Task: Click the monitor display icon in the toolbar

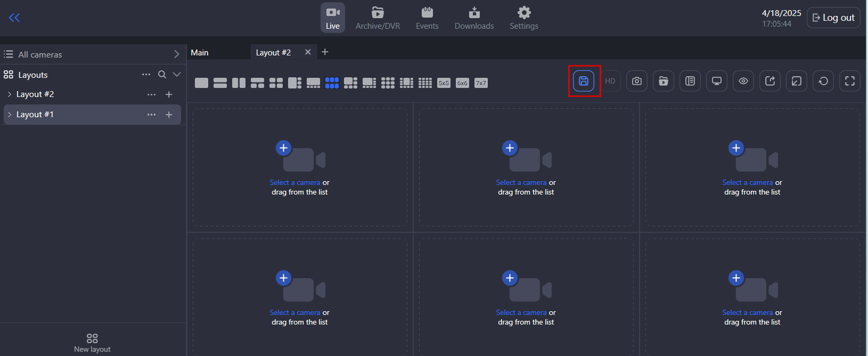Action: 717,81
